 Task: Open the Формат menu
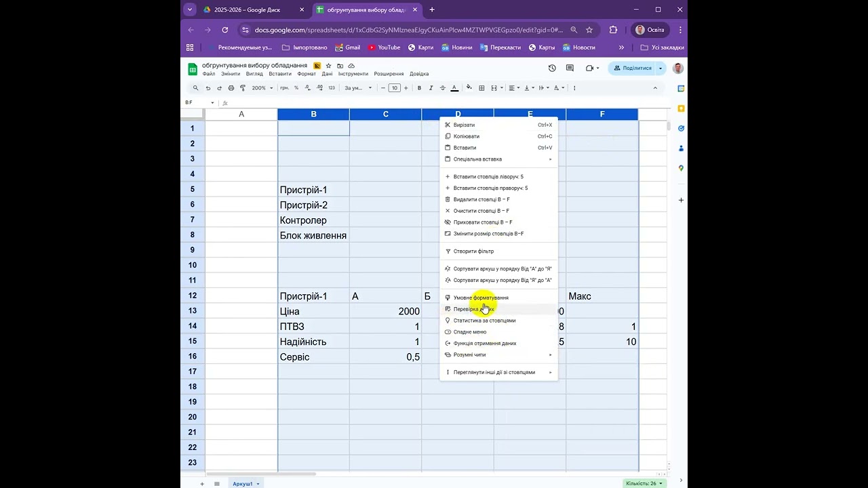(x=307, y=74)
